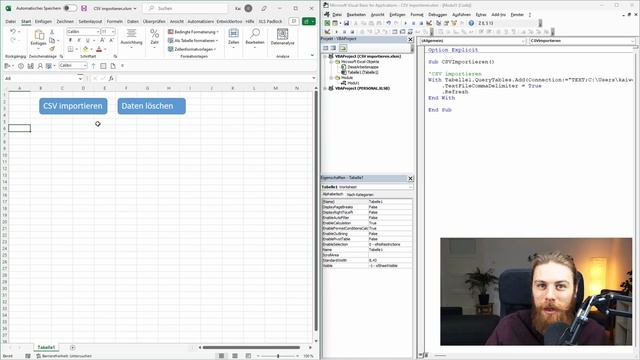640x360 pixels.
Task: Expand the VBAProject (PERSONAL.XLSB) node
Action: click(325, 88)
